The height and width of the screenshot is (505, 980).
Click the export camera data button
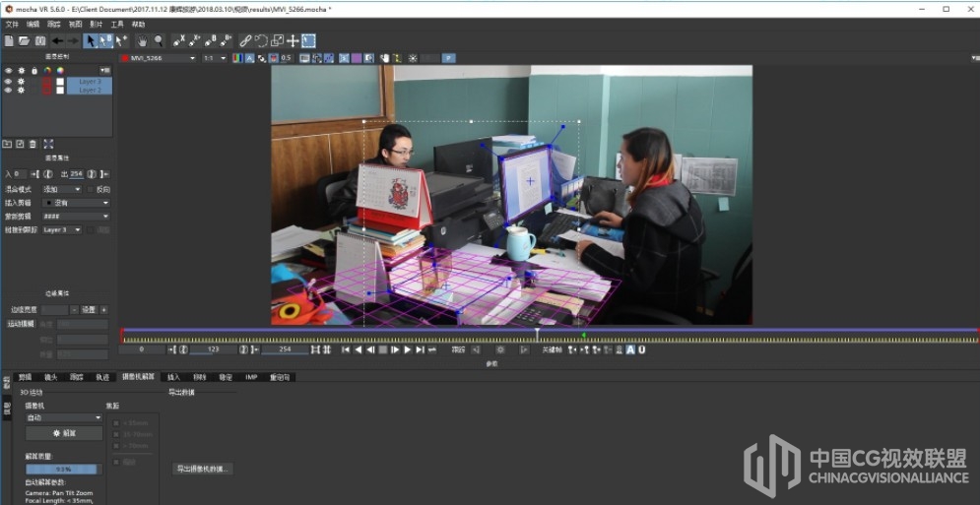tap(203, 469)
